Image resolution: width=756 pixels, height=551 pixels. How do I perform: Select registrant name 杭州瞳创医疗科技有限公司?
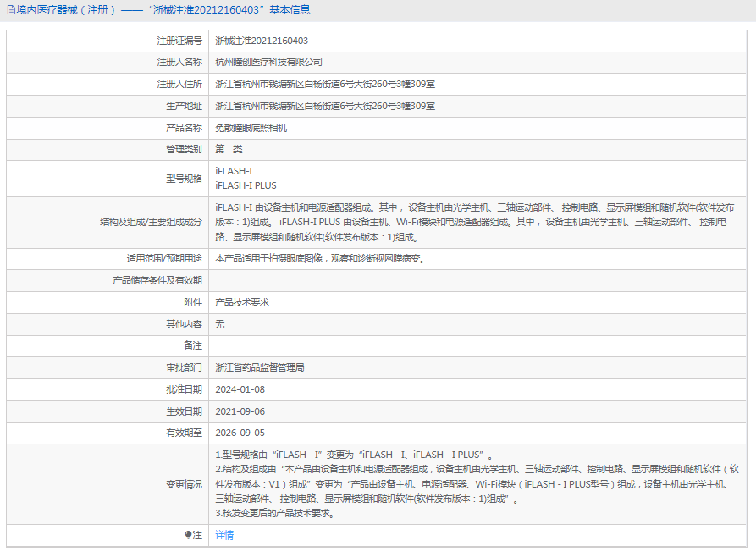click(x=268, y=62)
